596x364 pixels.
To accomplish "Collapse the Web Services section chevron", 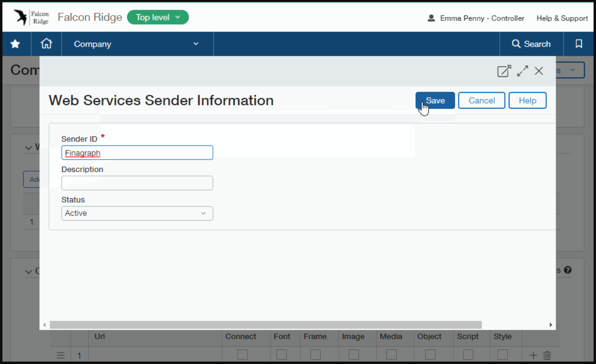I will click(29, 148).
